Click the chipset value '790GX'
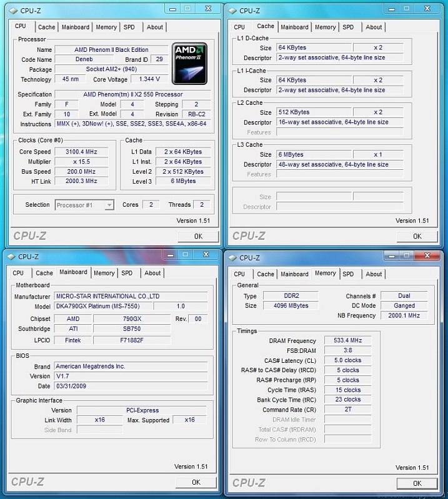The width and height of the screenshot is (448, 499). click(132, 319)
